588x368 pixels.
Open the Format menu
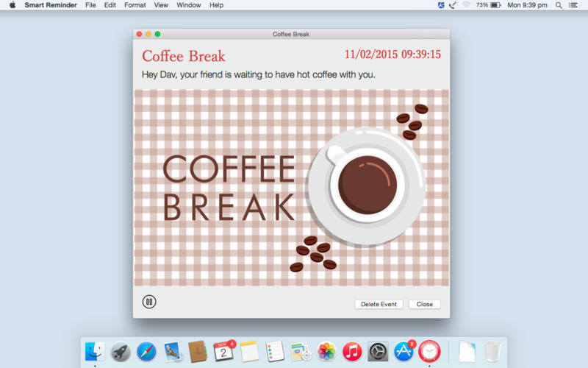click(x=135, y=5)
